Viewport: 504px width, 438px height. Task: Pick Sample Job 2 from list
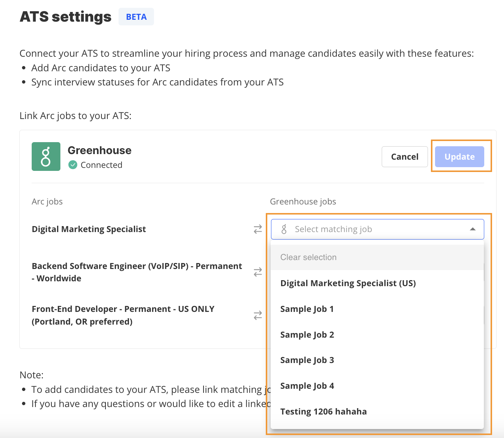coord(377,335)
